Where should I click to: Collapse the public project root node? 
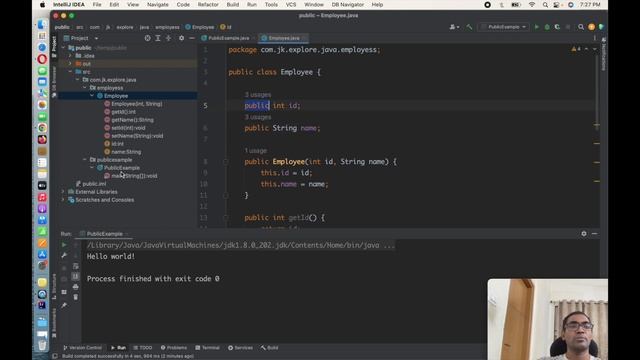click(x=64, y=48)
